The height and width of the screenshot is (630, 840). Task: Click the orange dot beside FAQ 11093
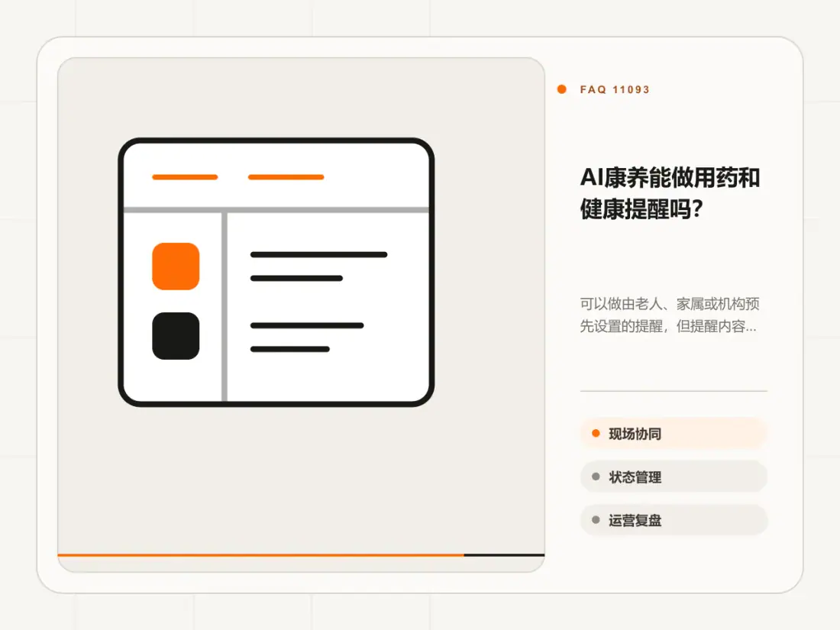tap(561, 89)
